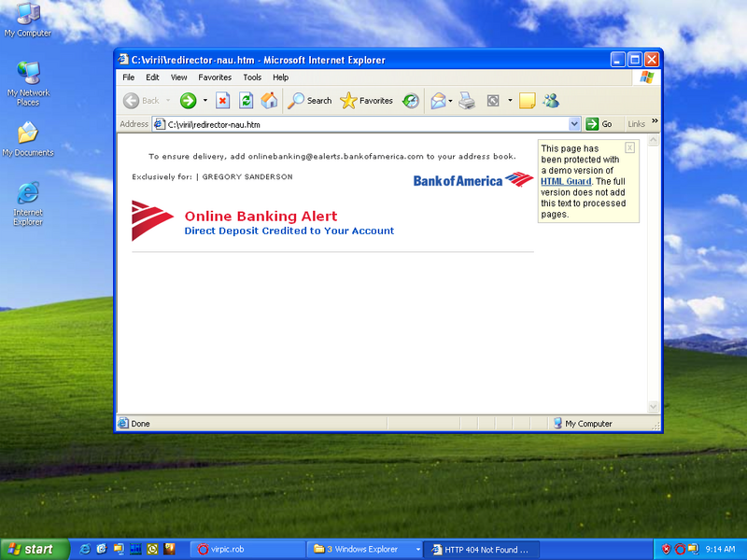747x560 pixels.
Task: Open the Mail dropdown arrow
Action: (x=451, y=101)
